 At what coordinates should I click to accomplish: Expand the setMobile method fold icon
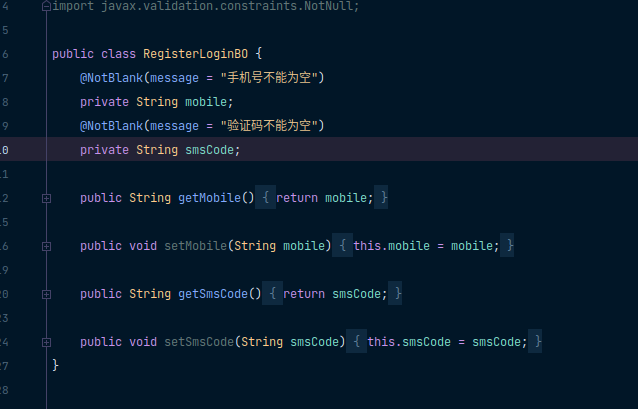tap(46, 246)
